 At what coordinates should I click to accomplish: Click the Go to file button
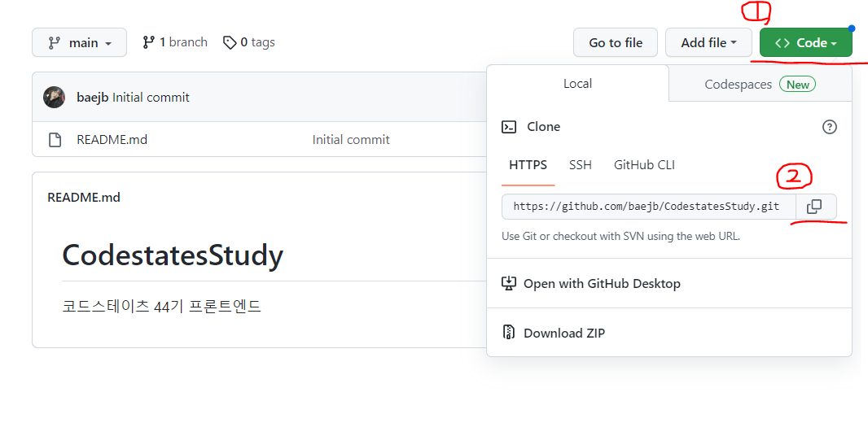point(616,42)
